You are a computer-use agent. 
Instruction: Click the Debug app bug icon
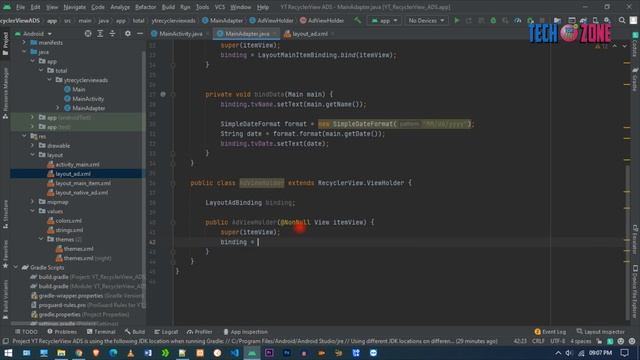pyautogui.click(x=493, y=20)
